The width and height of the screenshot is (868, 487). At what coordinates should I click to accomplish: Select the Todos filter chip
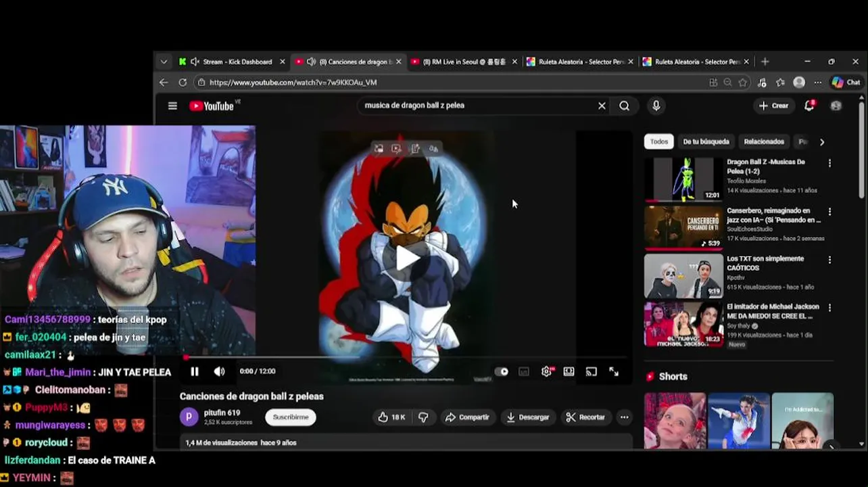pos(659,141)
